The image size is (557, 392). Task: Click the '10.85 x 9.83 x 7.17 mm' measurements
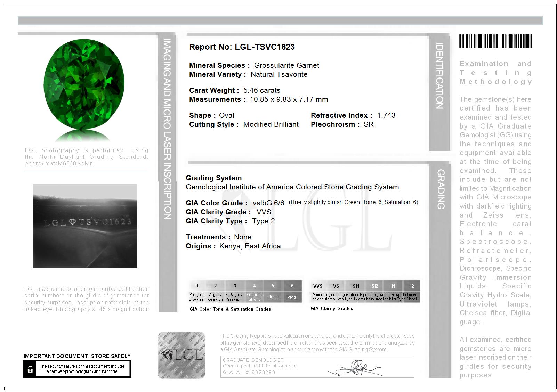coord(289,99)
